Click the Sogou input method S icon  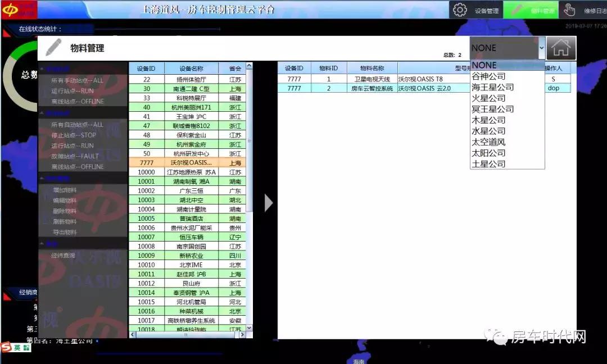coord(6,347)
